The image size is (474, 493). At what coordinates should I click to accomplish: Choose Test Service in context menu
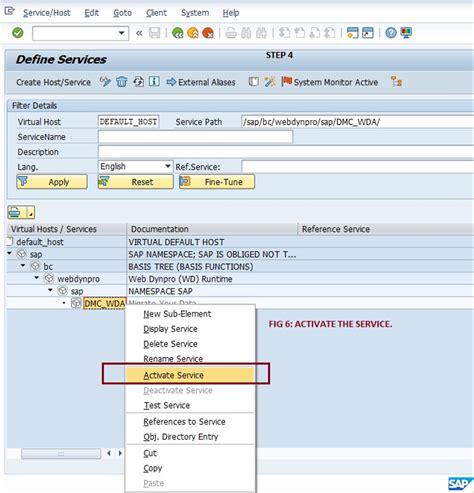pyautogui.click(x=191, y=405)
